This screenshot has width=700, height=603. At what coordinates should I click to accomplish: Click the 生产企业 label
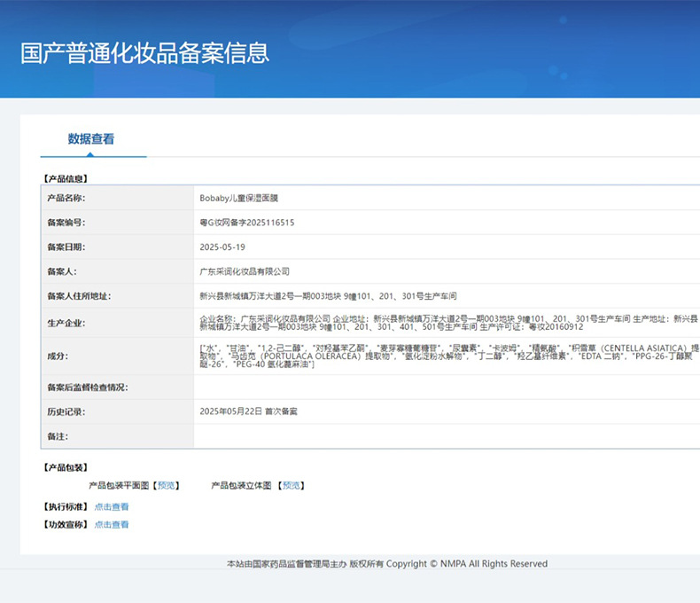(66, 323)
